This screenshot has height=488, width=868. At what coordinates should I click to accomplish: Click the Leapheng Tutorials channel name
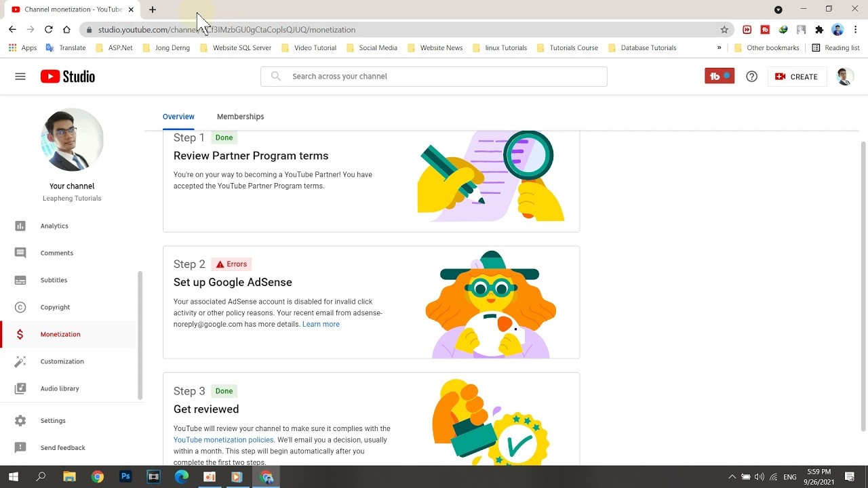click(x=72, y=199)
